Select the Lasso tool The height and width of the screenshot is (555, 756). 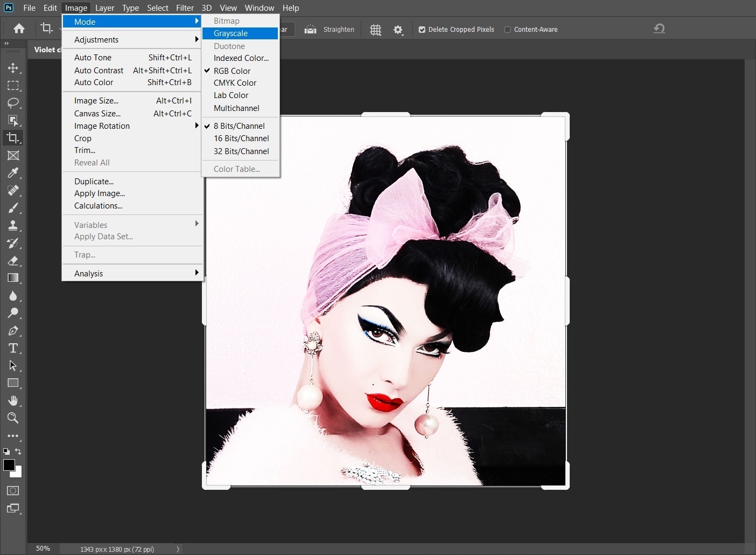coord(13,103)
